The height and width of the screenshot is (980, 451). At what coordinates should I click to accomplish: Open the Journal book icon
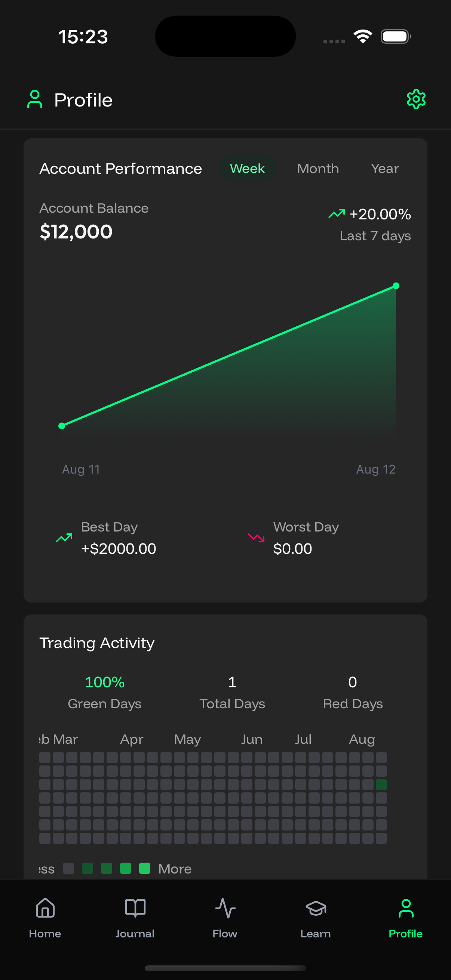pyautogui.click(x=135, y=909)
